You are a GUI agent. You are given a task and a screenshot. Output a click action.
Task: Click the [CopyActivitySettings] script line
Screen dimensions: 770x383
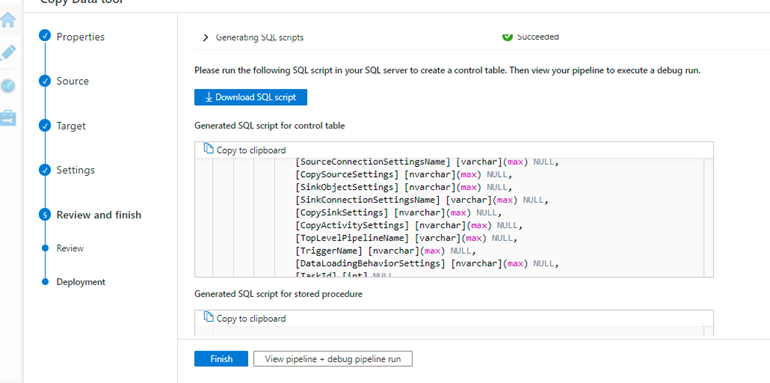[410, 225]
